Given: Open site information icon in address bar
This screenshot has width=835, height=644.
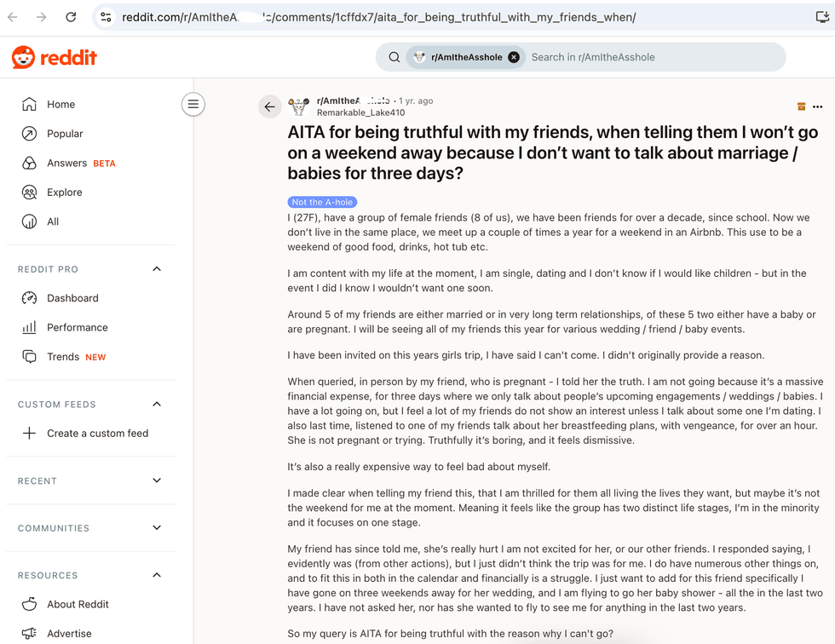Looking at the screenshot, I should tap(106, 17).
